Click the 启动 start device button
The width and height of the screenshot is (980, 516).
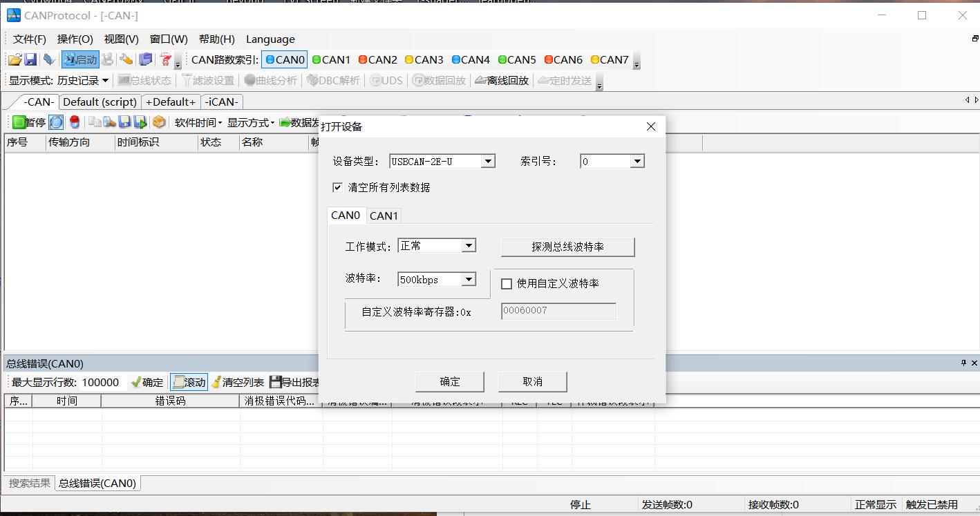(80, 60)
